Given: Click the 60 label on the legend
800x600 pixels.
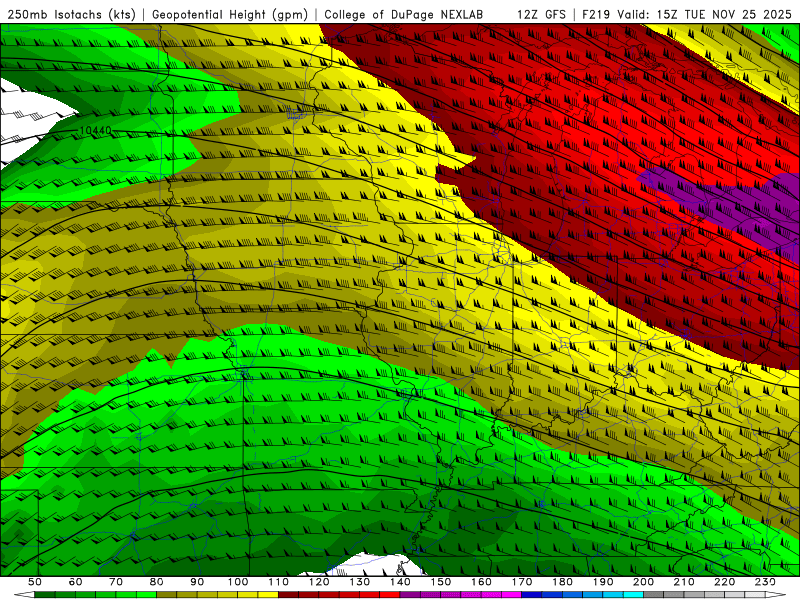Looking at the screenshot, I should 75,582.
